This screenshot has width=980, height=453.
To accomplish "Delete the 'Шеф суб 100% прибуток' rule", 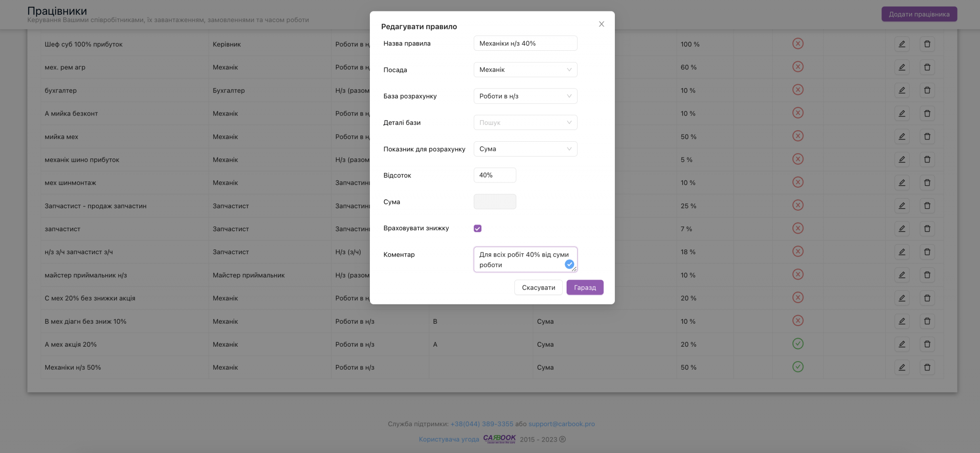I will pos(927,44).
